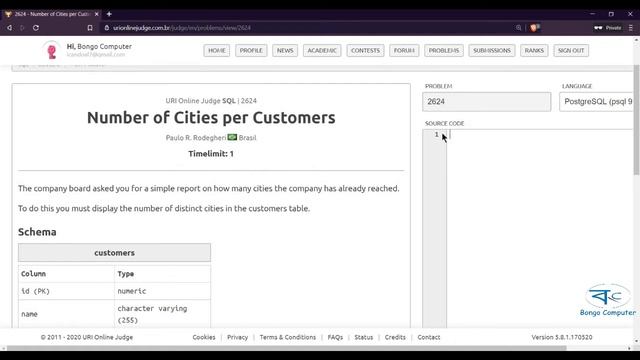
Task: Go to the PROBLEMS page
Action: 444,51
